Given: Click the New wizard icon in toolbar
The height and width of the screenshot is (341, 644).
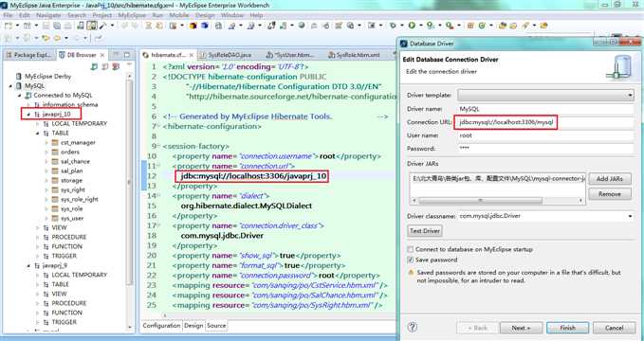Looking at the screenshot, I should pyautogui.click(x=8, y=26).
